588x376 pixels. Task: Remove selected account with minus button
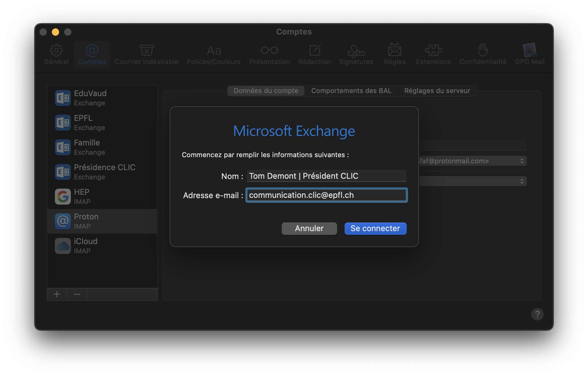(77, 294)
